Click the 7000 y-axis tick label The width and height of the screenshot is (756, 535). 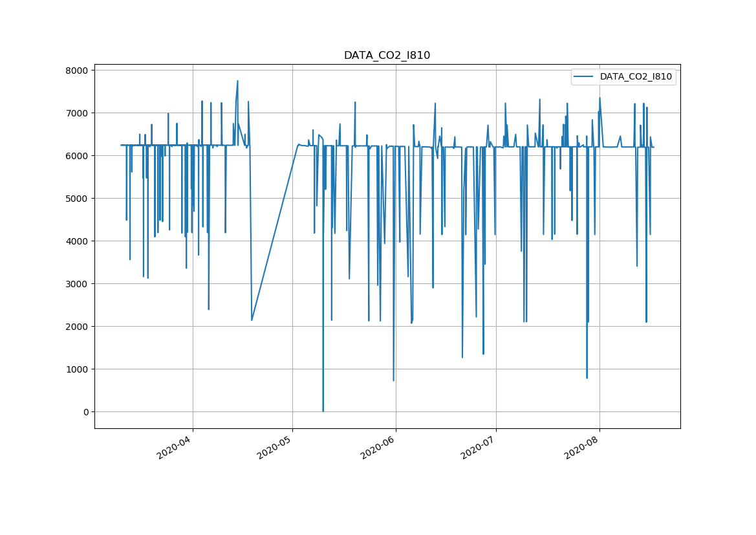[x=76, y=113]
